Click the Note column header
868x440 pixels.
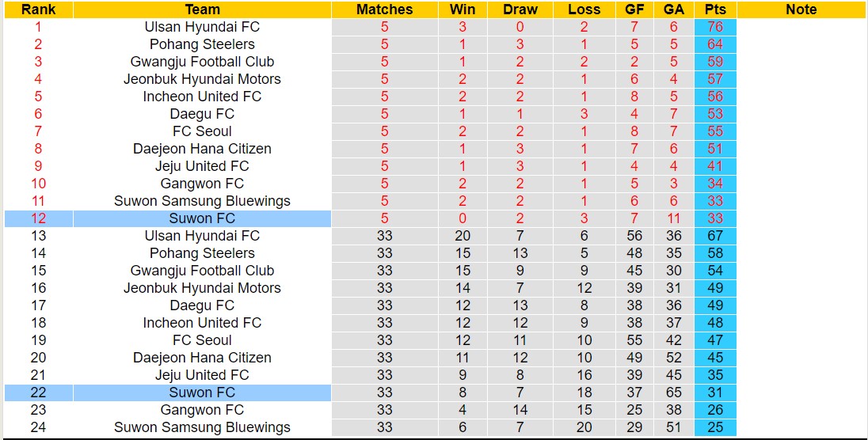coord(801,9)
